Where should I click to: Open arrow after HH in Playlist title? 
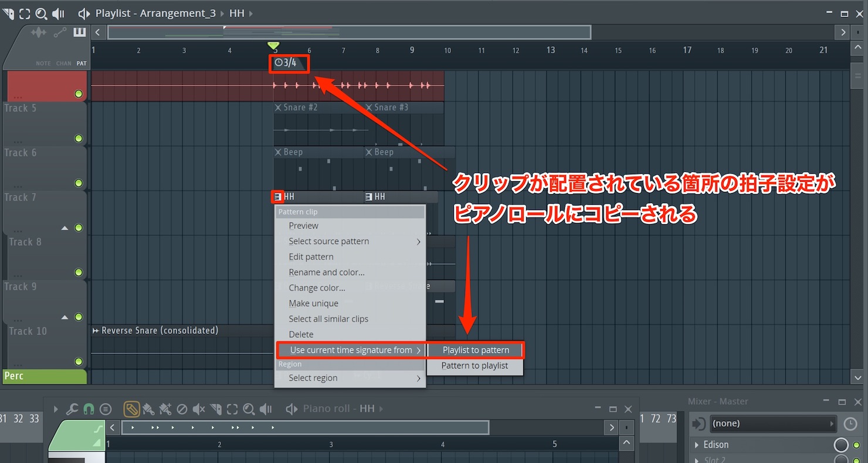click(251, 13)
